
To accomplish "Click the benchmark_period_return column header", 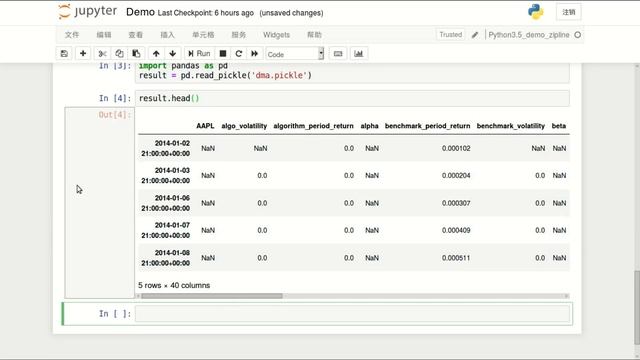I will coord(427,126).
